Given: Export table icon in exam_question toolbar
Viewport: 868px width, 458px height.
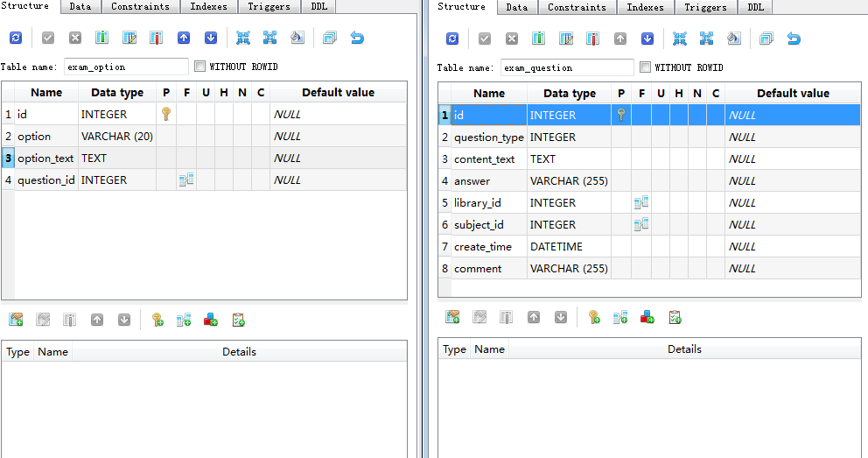Looking at the screenshot, I should coord(707,39).
